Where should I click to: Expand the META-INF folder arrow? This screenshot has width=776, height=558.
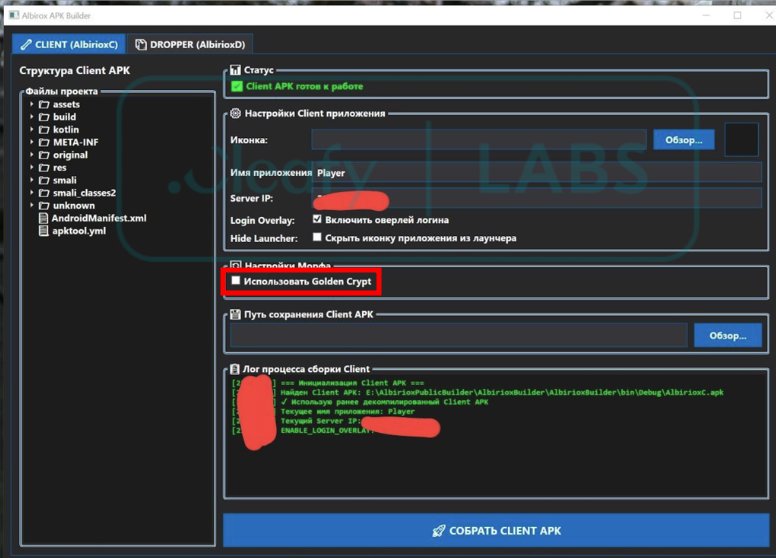[x=32, y=142]
